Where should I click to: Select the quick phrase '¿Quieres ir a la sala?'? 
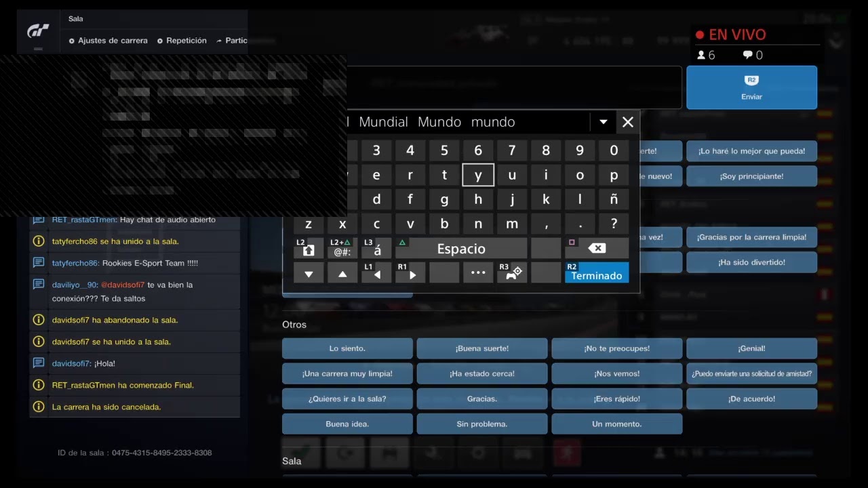pos(347,399)
